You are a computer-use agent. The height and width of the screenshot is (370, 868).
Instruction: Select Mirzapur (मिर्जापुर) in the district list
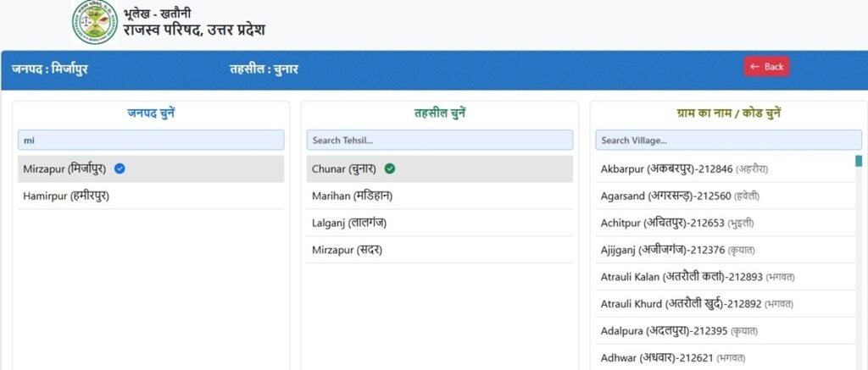point(64,168)
